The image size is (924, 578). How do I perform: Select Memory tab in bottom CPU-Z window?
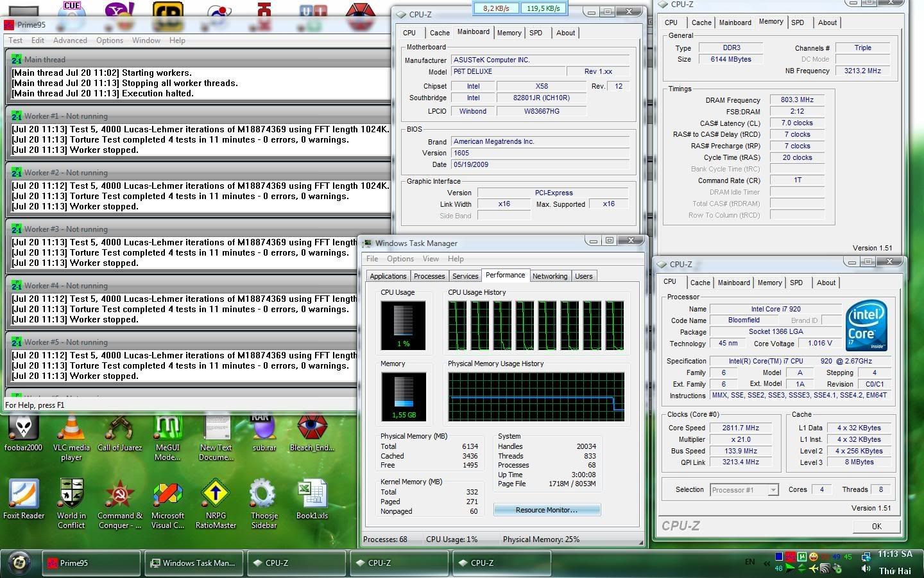click(x=769, y=283)
